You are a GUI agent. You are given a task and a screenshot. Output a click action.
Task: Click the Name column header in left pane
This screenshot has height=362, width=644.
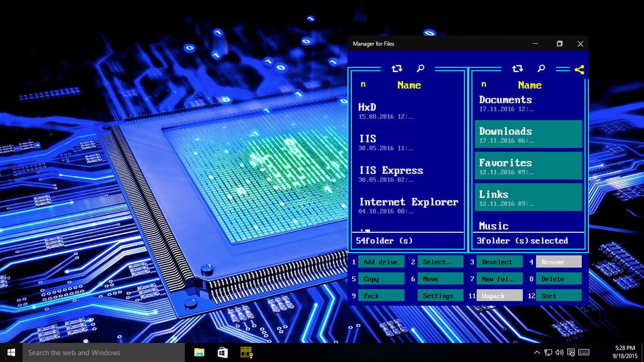point(409,85)
